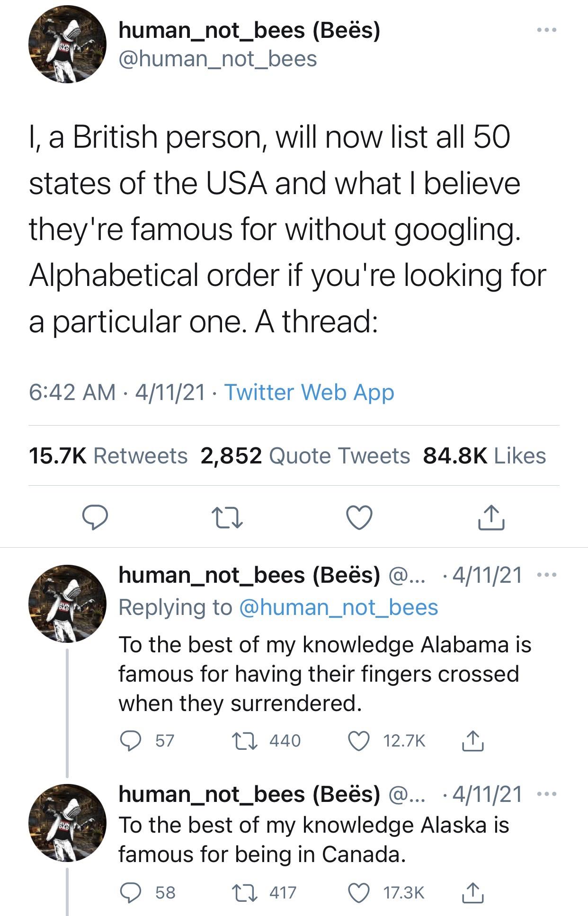Retweet the main 50 states tweet
Viewport: 588px width, 916px height.
(x=227, y=517)
